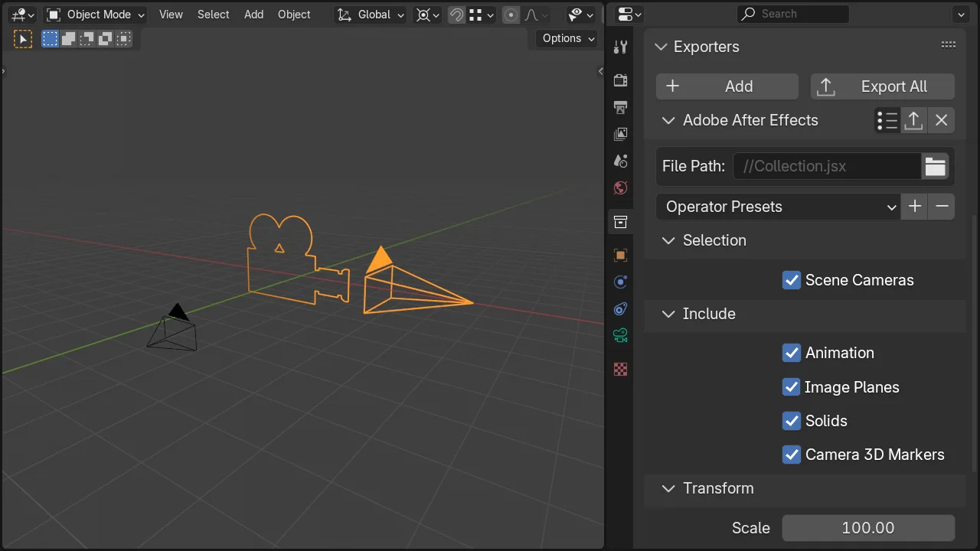
Task: Click the Add exporter button
Action: tap(727, 86)
